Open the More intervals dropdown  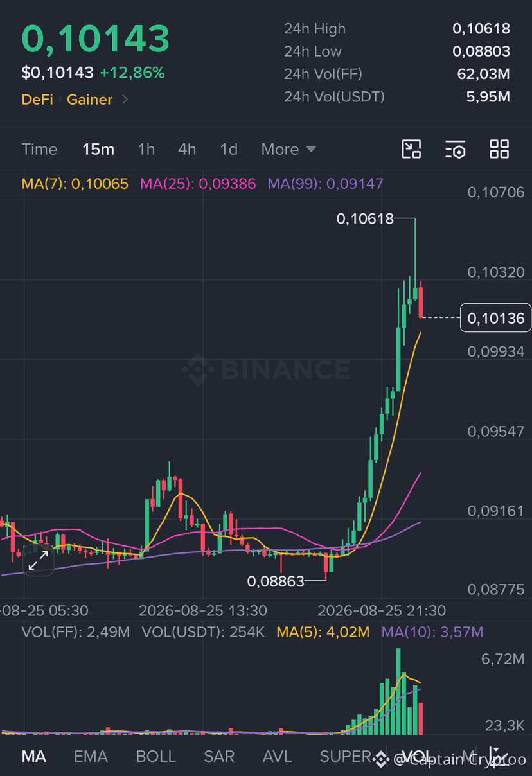[288, 149]
